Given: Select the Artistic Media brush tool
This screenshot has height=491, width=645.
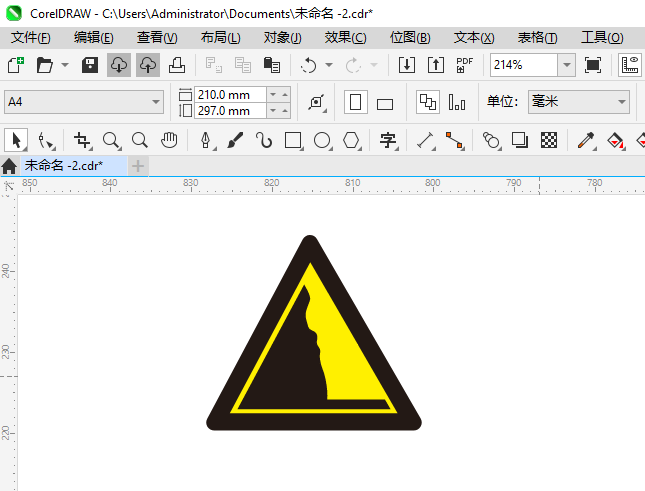Looking at the screenshot, I should (235, 140).
